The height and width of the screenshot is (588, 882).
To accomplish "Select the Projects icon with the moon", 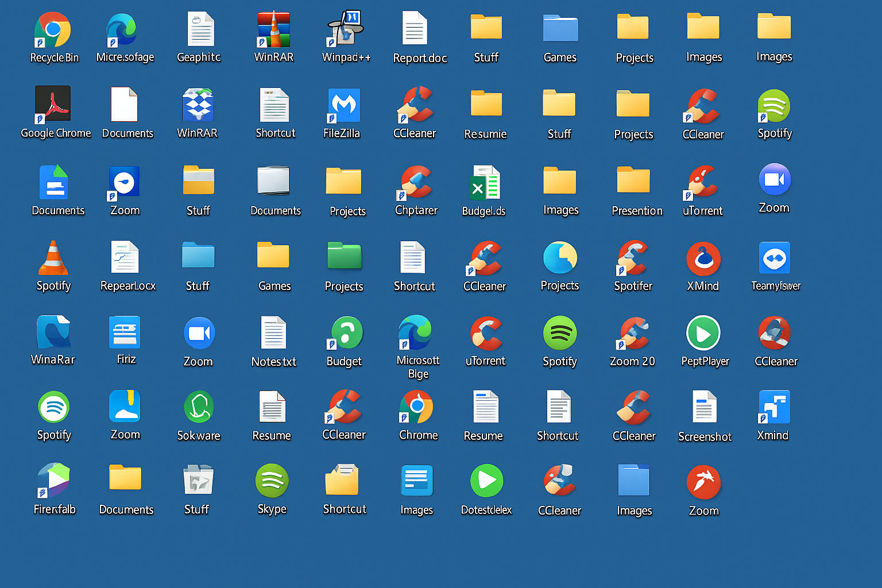I will click(x=560, y=258).
